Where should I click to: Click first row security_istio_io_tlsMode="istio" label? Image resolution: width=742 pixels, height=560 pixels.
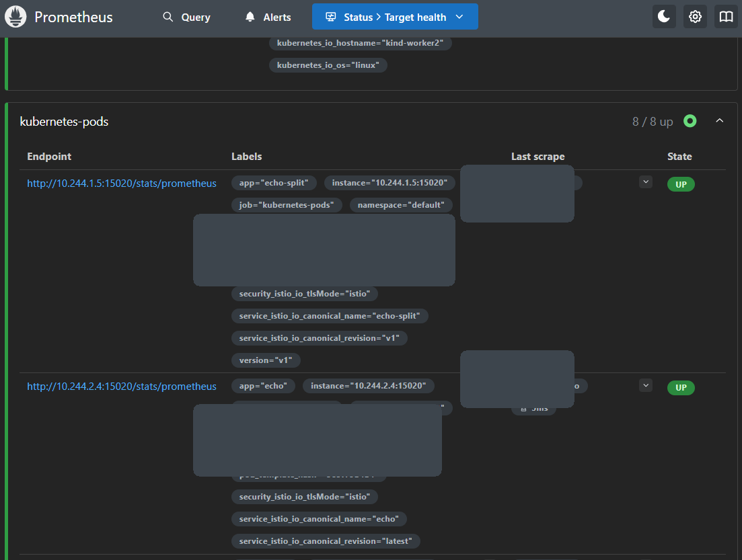(304, 294)
